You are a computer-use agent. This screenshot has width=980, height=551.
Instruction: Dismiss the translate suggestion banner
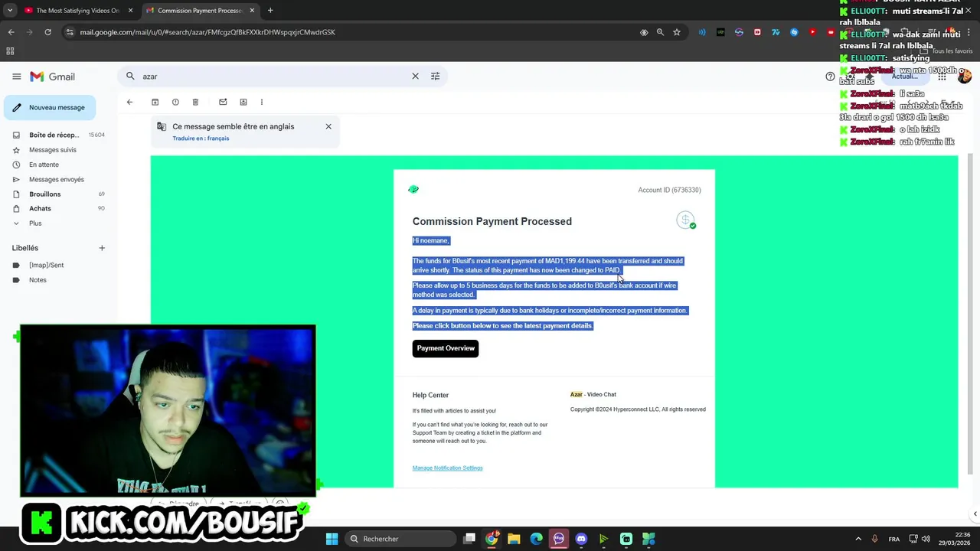tap(328, 126)
